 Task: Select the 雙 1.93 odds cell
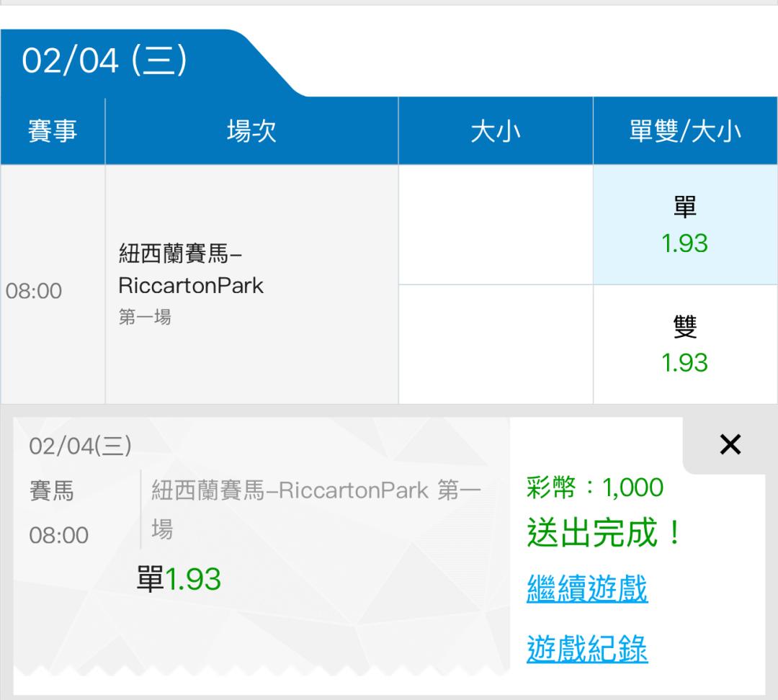point(684,345)
